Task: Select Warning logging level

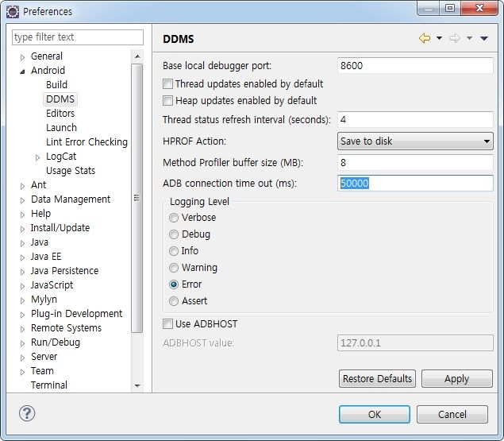Action: point(174,268)
